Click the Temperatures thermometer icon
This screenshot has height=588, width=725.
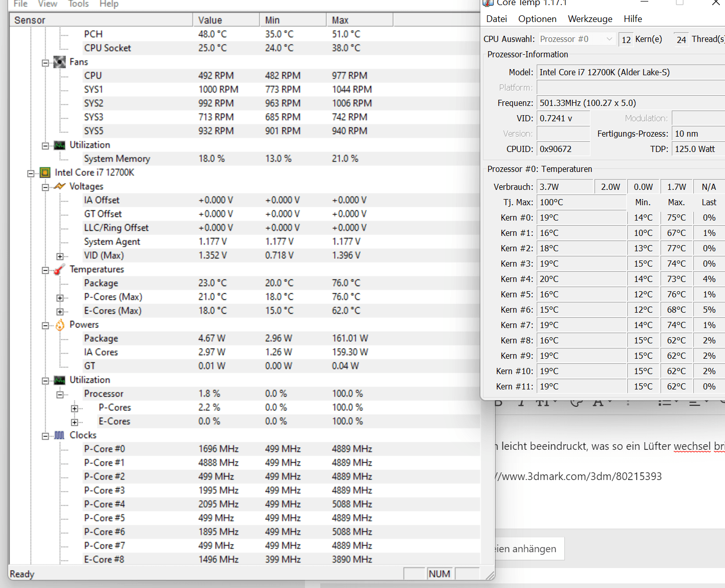pos(60,269)
